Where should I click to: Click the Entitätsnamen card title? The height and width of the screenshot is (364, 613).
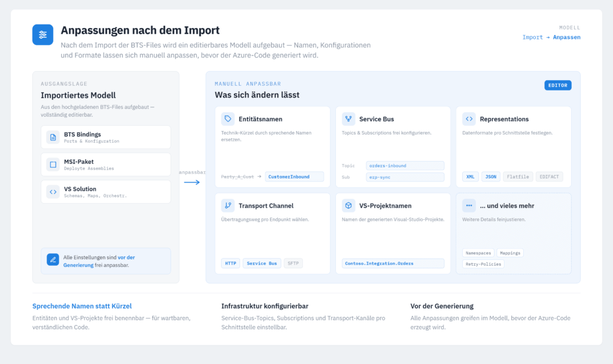pos(260,119)
